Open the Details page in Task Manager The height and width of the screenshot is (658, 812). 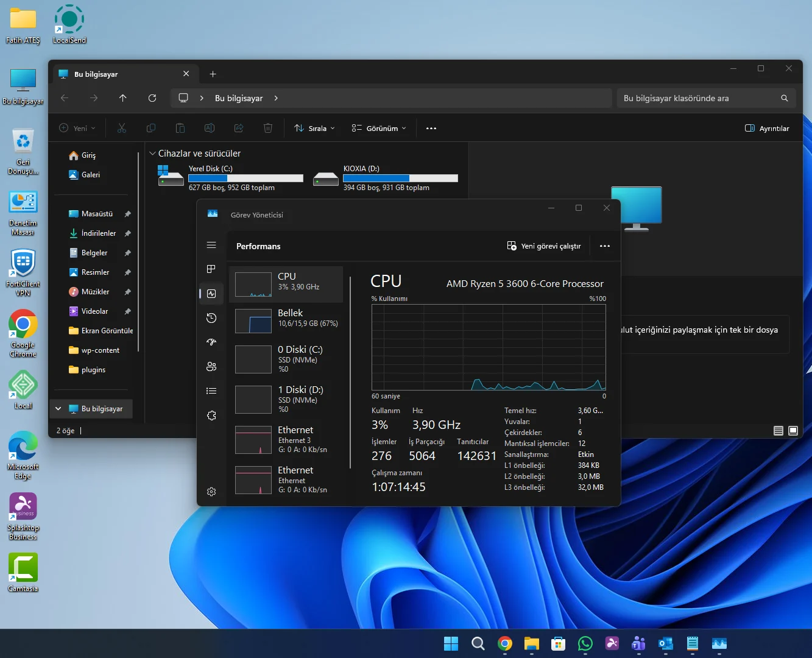point(211,391)
